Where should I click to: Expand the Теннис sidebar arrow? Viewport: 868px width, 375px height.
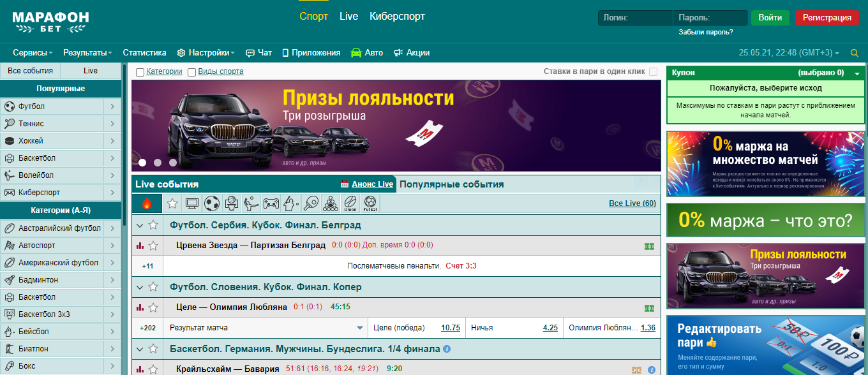coord(112,124)
